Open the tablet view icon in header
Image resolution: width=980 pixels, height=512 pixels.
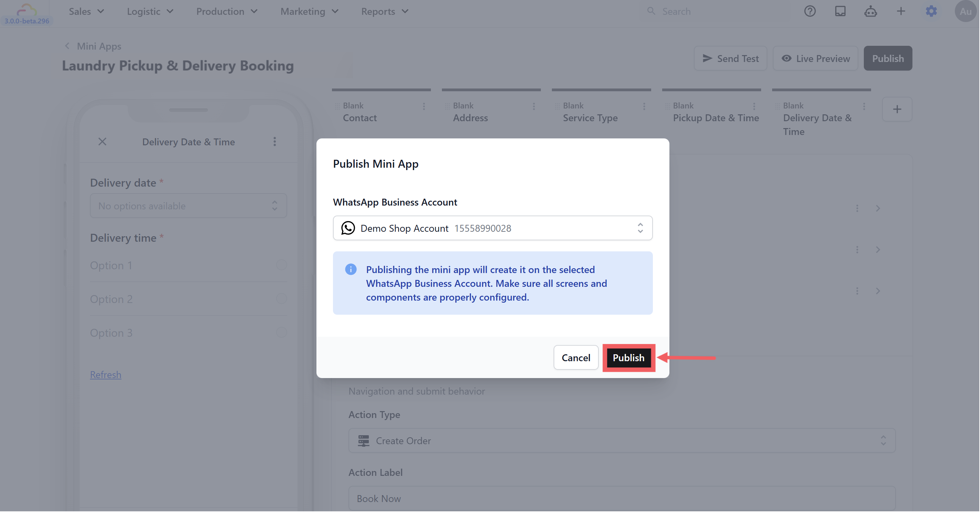[x=840, y=11]
